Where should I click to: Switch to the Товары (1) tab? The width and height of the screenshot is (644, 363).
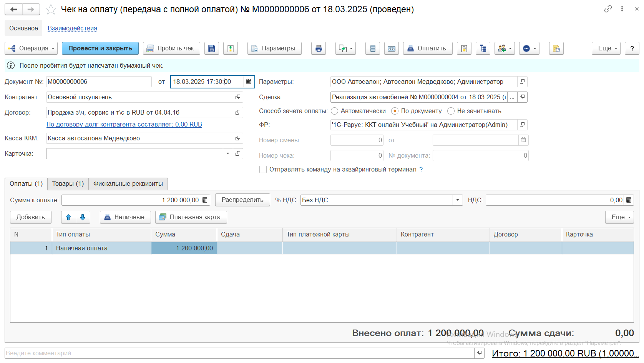[x=68, y=184]
